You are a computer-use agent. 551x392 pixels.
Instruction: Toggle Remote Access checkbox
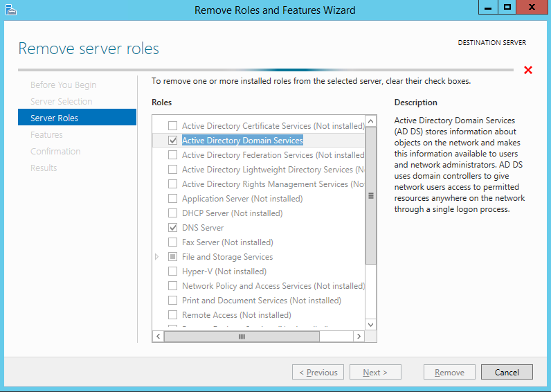(x=172, y=315)
